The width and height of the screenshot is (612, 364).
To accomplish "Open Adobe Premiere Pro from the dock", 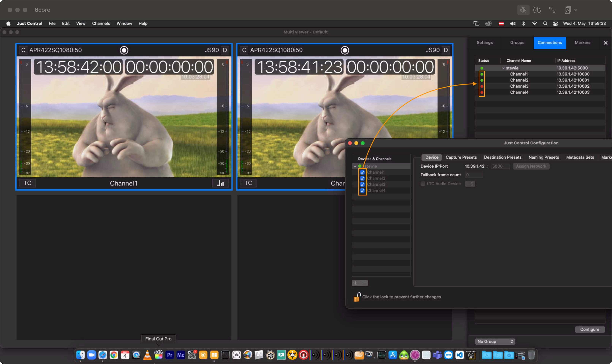I will click(170, 355).
